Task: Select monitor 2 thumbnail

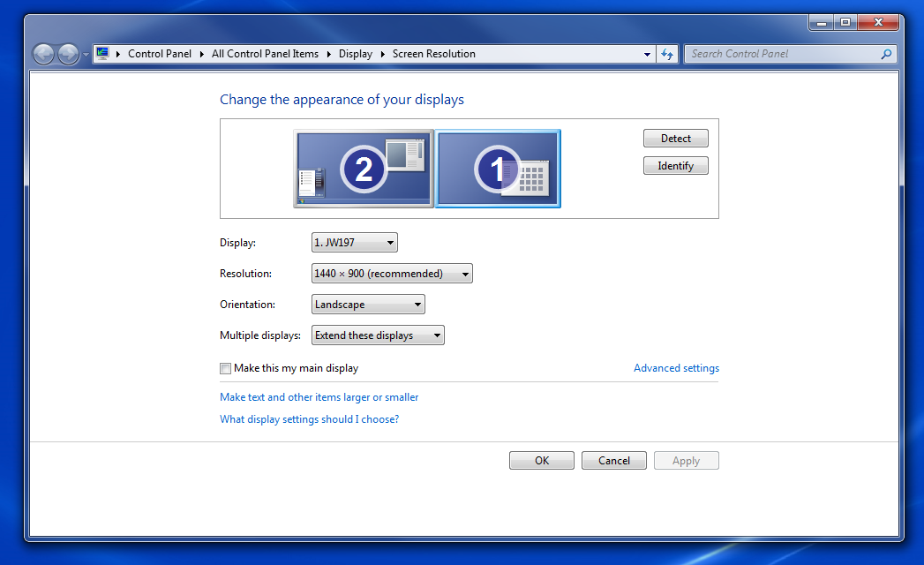Action: [x=364, y=169]
